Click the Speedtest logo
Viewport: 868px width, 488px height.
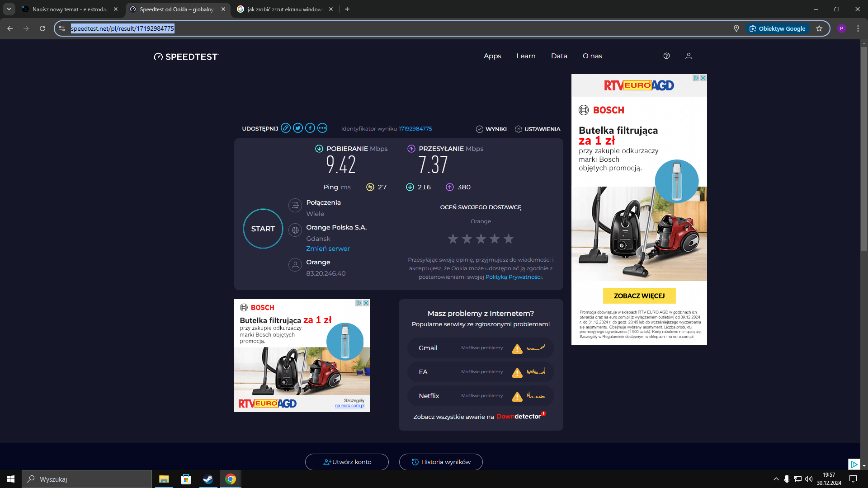[186, 56]
